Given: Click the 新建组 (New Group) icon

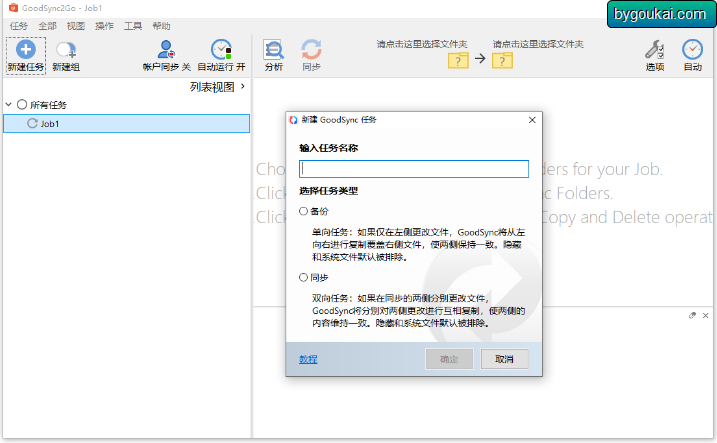Looking at the screenshot, I should pos(66,50).
